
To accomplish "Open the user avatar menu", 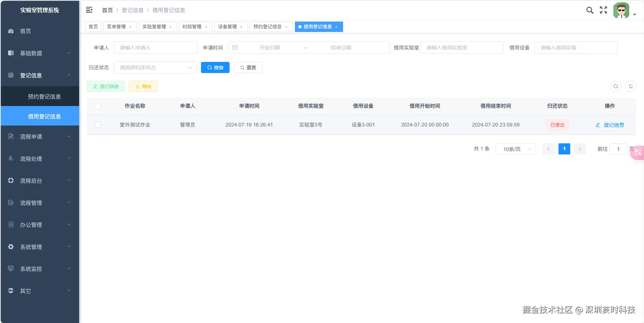I will click(621, 10).
